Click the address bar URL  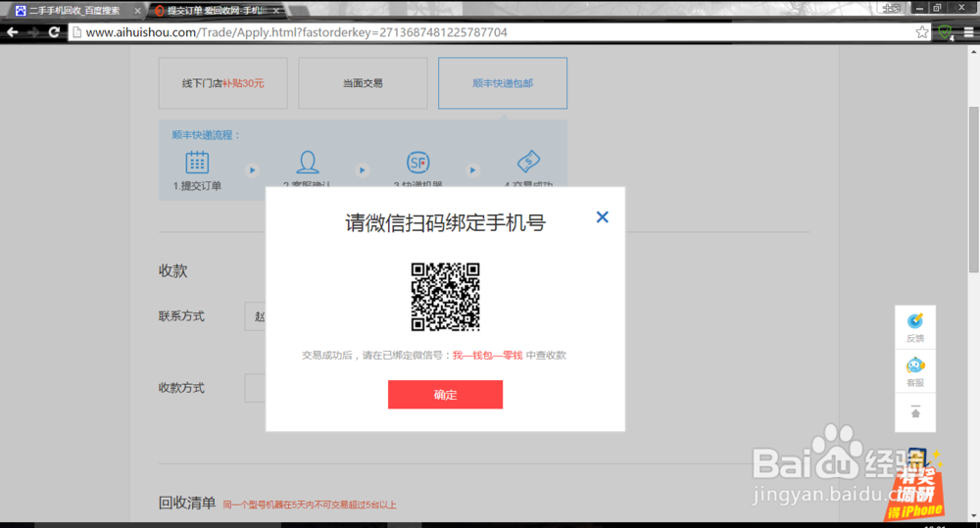click(296, 32)
